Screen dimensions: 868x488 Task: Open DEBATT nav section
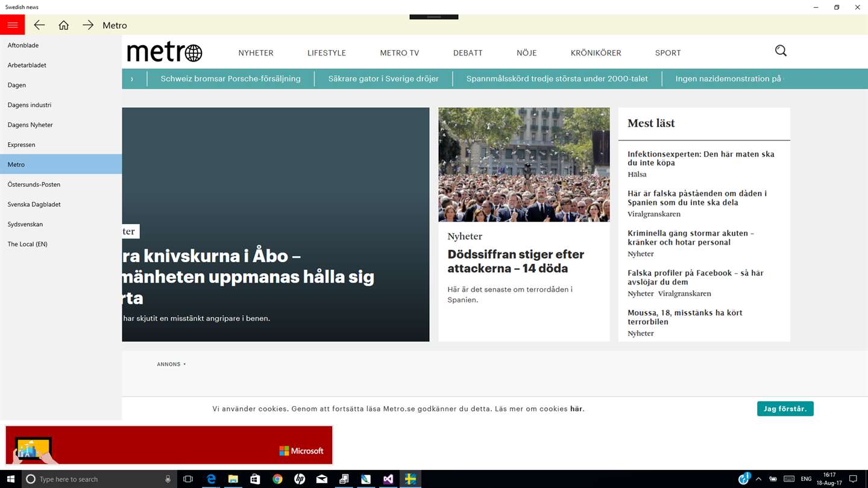pyautogui.click(x=468, y=53)
